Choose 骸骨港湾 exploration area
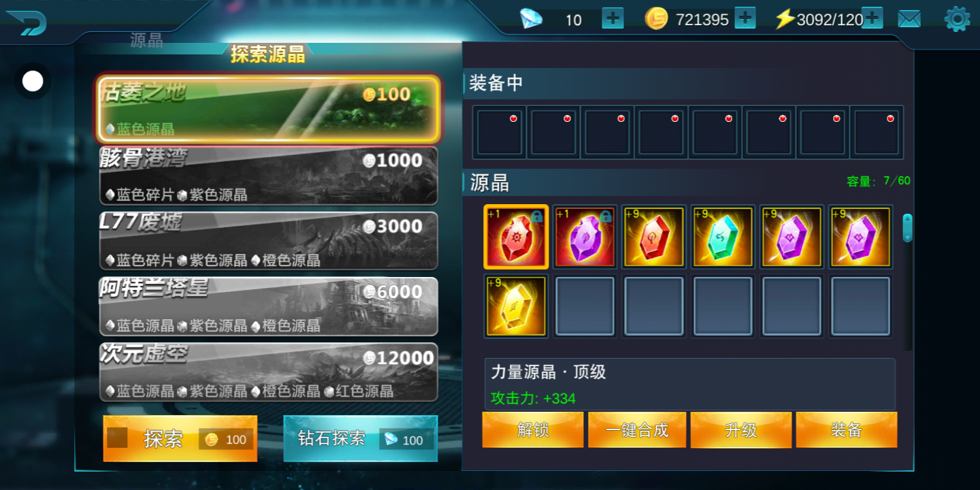This screenshot has height=490, width=980. tap(268, 176)
